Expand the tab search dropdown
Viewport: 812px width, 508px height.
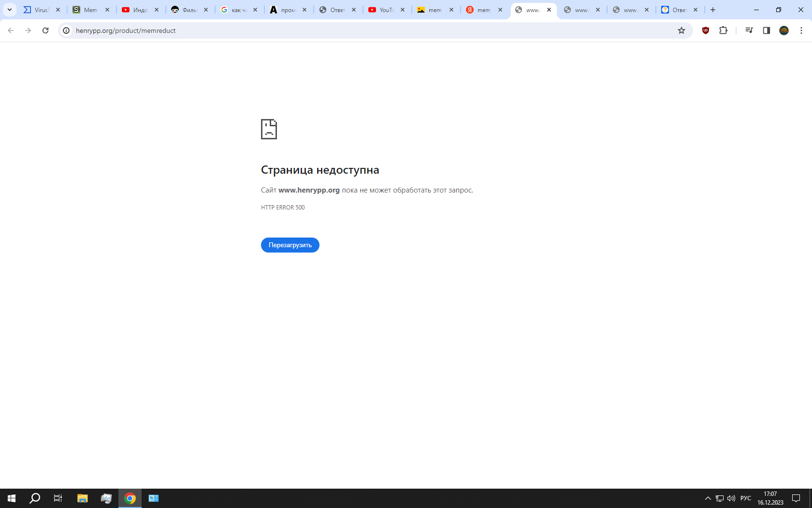(x=9, y=10)
